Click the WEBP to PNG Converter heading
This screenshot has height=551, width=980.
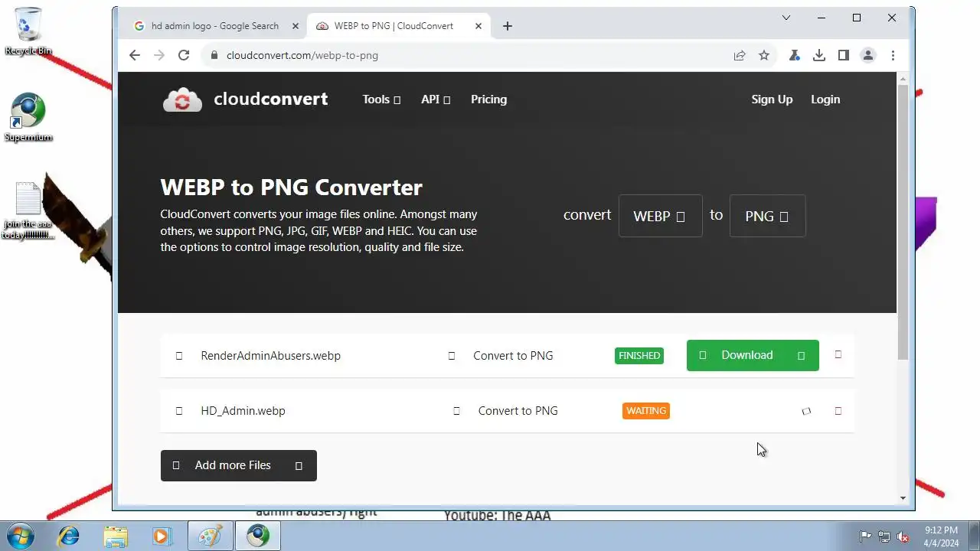click(x=291, y=187)
